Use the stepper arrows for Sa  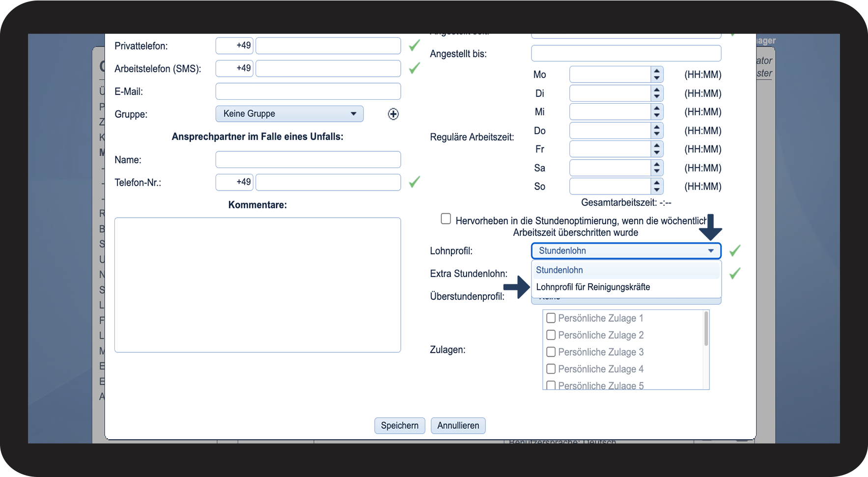tap(657, 168)
